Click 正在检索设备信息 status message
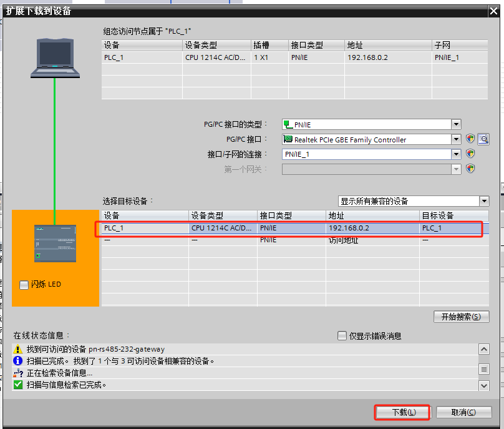 pyautogui.click(x=59, y=373)
